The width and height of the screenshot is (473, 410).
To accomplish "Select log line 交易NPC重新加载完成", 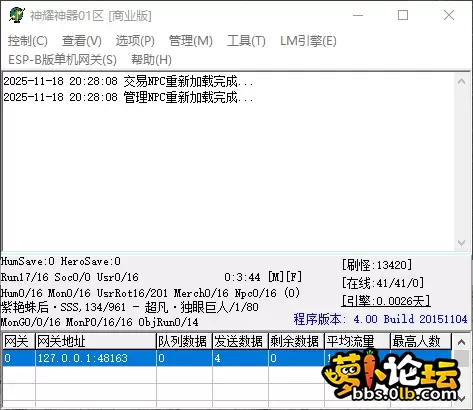I will pos(128,81).
